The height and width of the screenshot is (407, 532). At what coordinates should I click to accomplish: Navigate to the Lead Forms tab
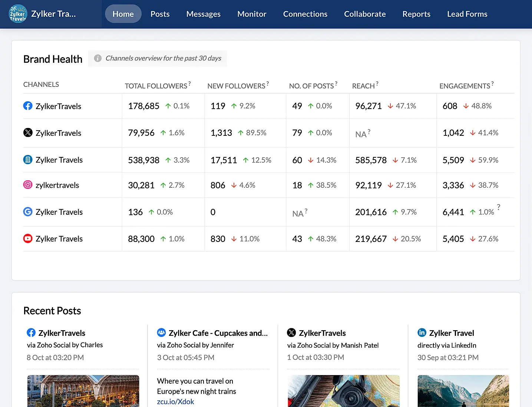467,14
